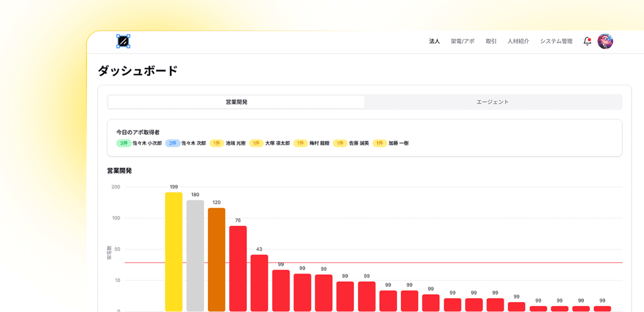This screenshot has width=644, height=312.
Task: Open the 架電/アポ menu
Action: (x=462, y=41)
